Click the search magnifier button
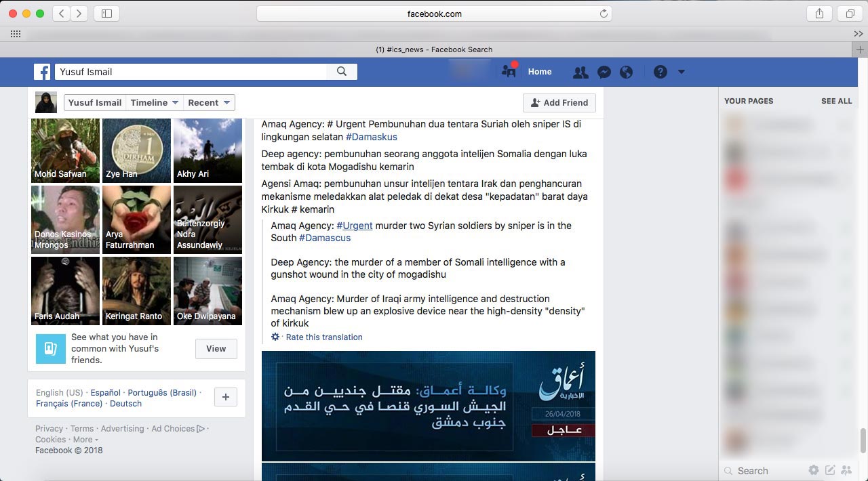868x481 pixels. point(342,72)
